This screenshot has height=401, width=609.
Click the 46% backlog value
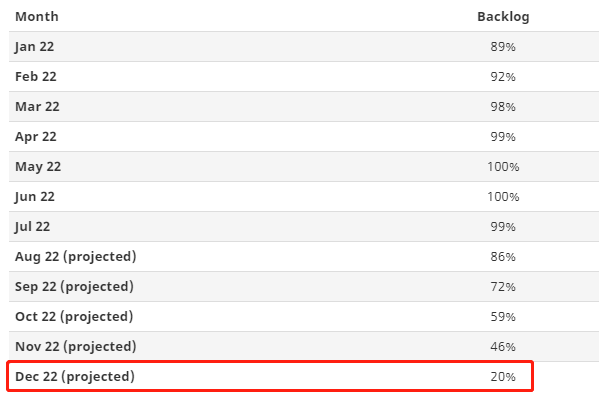click(503, 347)
